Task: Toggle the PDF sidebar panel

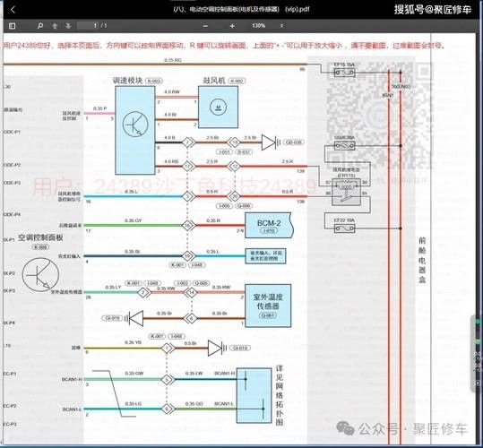Action: click(x=12, y=26)
